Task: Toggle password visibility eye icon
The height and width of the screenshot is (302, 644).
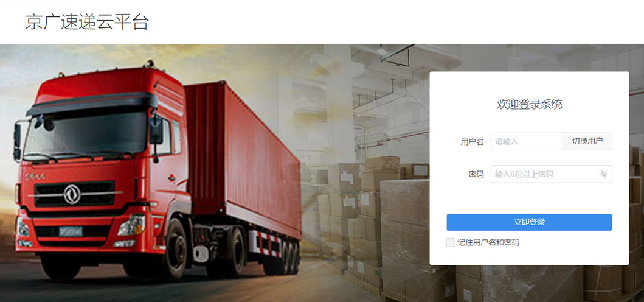Action: pos(603,174)
